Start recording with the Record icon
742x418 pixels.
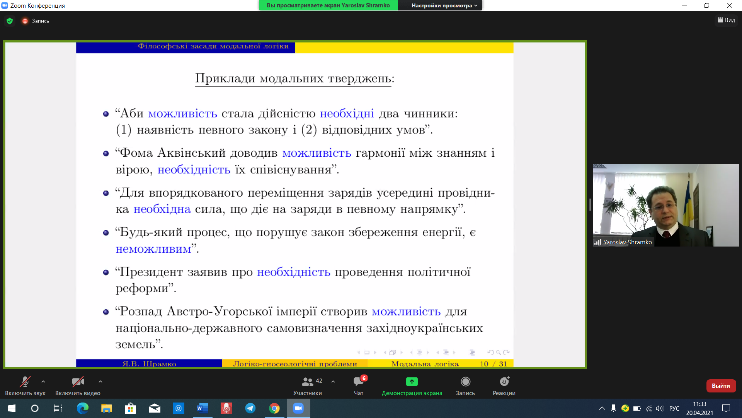[x=463, y=383]
